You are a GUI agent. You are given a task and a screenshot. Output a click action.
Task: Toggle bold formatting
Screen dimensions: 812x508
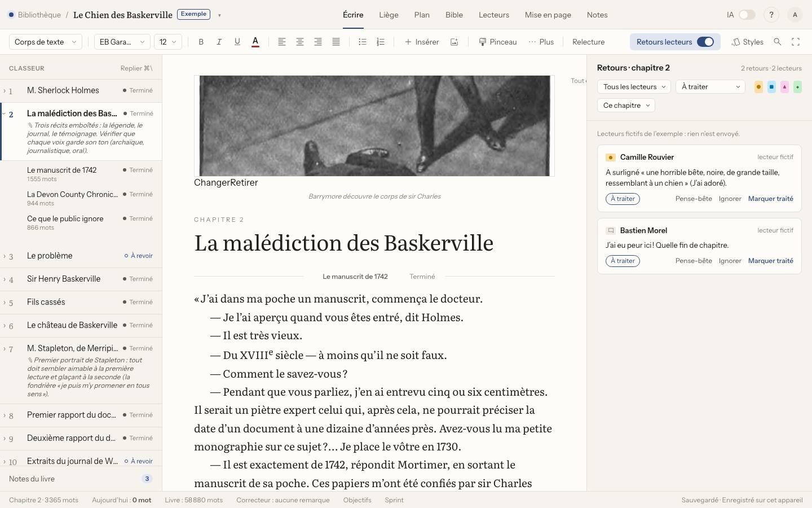pos(201,42)
